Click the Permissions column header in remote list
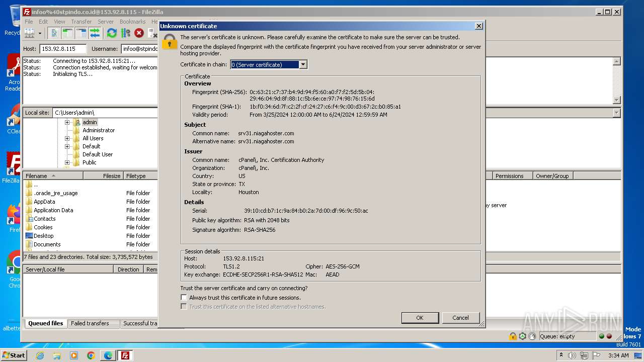Screen dimensions: 644x362 [512, 176]
